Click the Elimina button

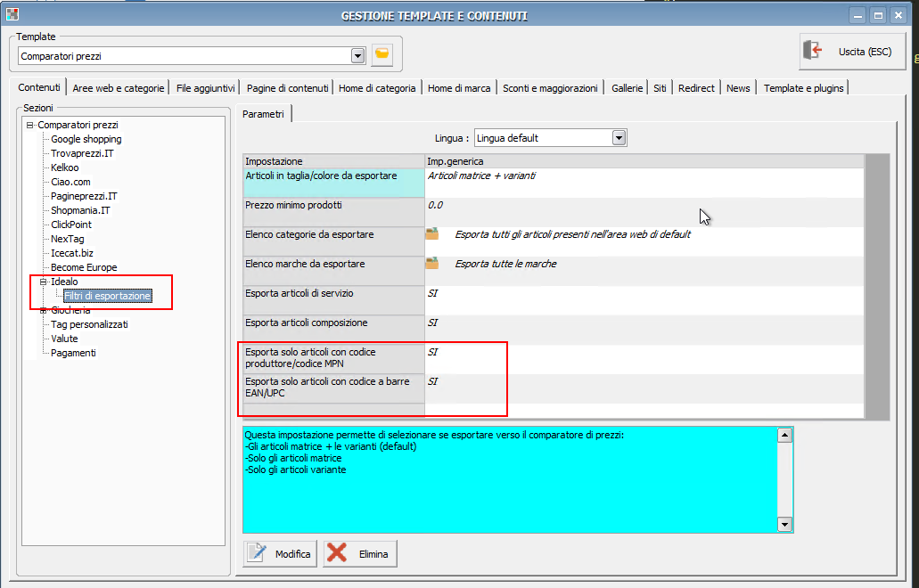360,553
